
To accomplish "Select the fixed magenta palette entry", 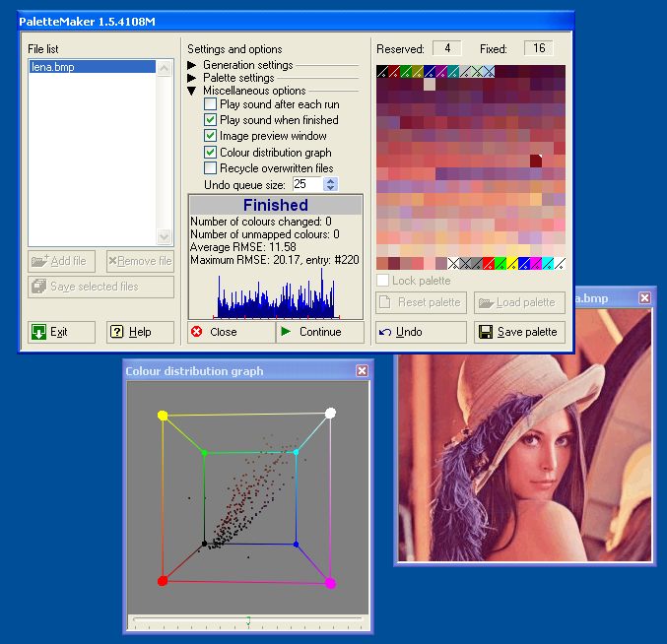I will point(536,264).
